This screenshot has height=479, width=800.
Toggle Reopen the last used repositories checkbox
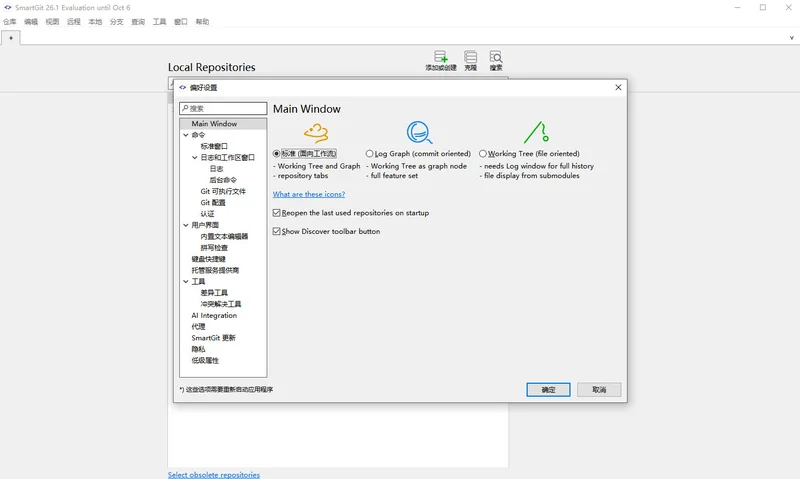coord(277,213)
